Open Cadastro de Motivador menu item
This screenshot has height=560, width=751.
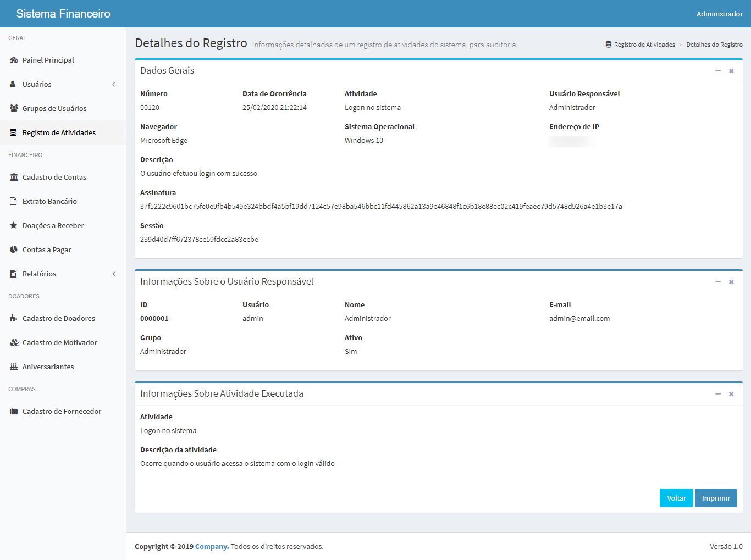coord(59,342)
